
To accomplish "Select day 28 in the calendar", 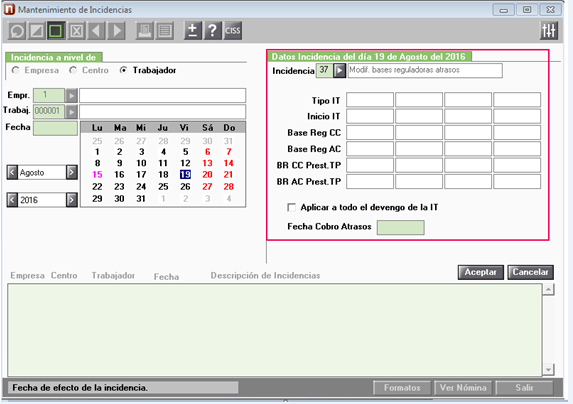I will pos(229,187).
